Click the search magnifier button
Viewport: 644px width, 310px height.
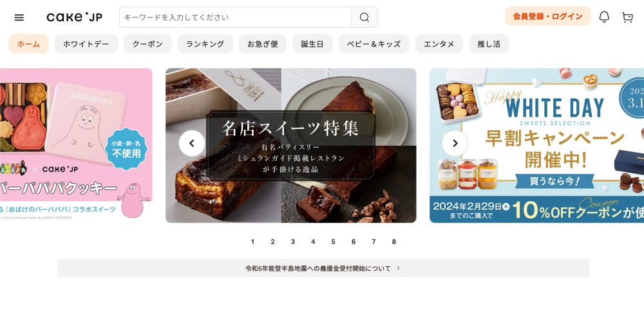point(365,17)
